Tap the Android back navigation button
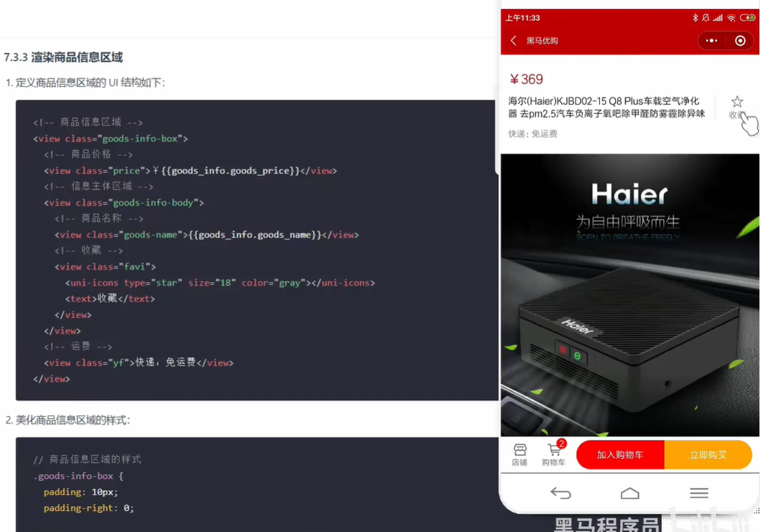Image resolution: width=760 pixels, height=532 pixels. click(561, 493)
